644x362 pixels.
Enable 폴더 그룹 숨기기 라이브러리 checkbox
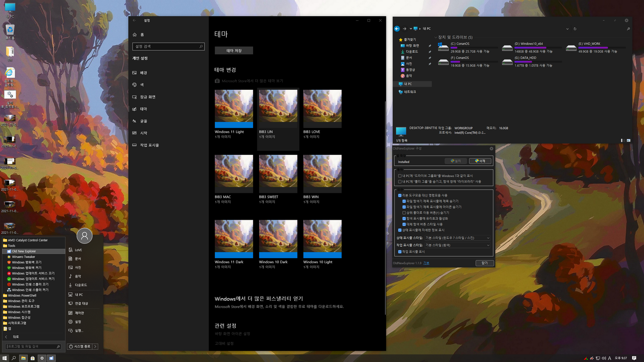tap(400, 182)
